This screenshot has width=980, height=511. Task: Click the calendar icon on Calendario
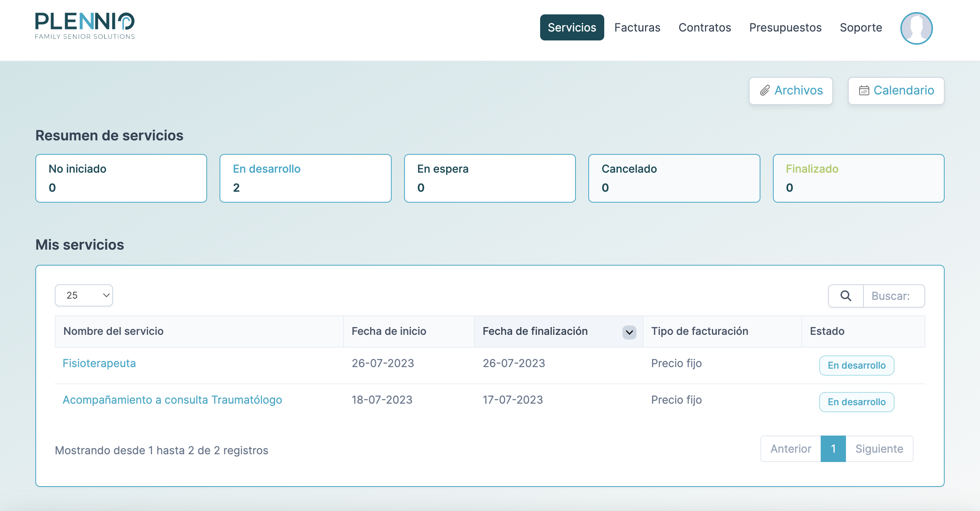click(864, 91)
